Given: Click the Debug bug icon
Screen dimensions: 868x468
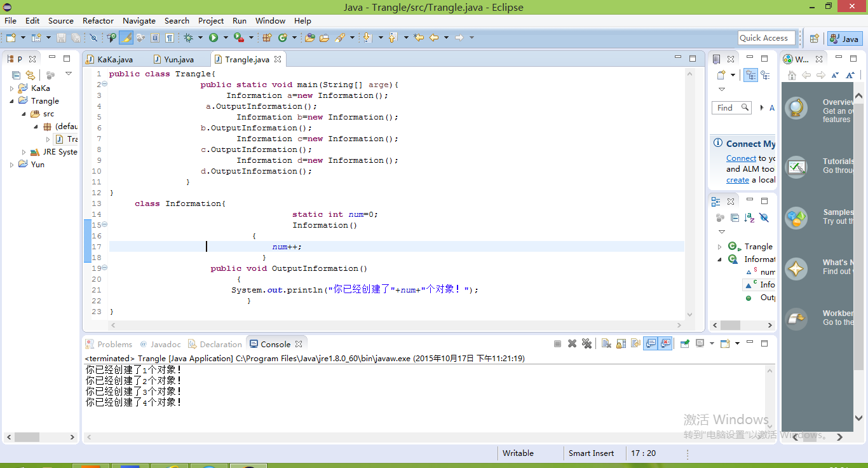Looking at the screenshot, I should (x=188, y=38).
